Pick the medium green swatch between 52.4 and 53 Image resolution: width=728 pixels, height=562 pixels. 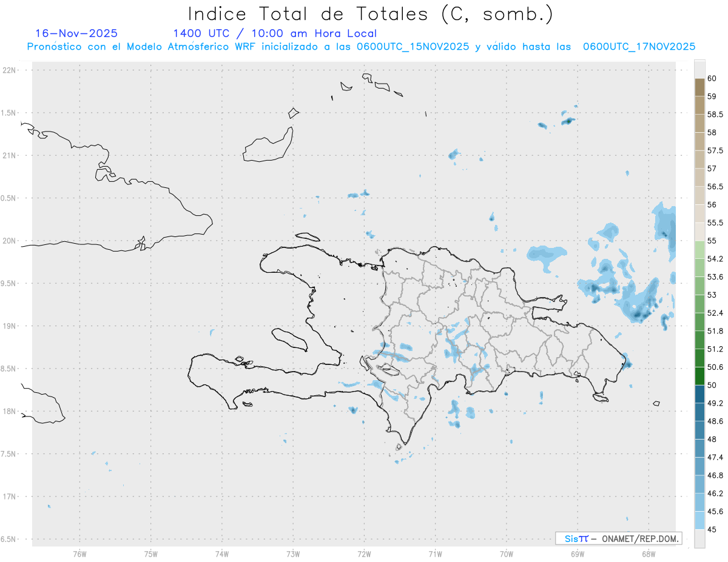click(x=699, y=304)
